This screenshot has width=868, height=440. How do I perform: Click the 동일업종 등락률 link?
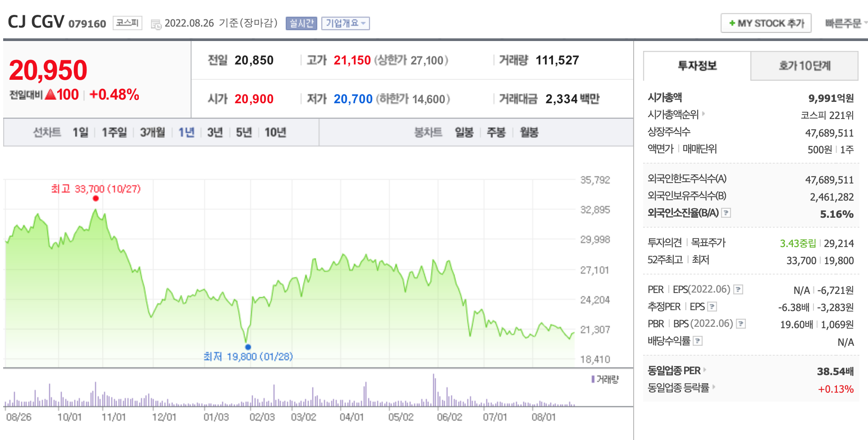click(x=678, y=388)
